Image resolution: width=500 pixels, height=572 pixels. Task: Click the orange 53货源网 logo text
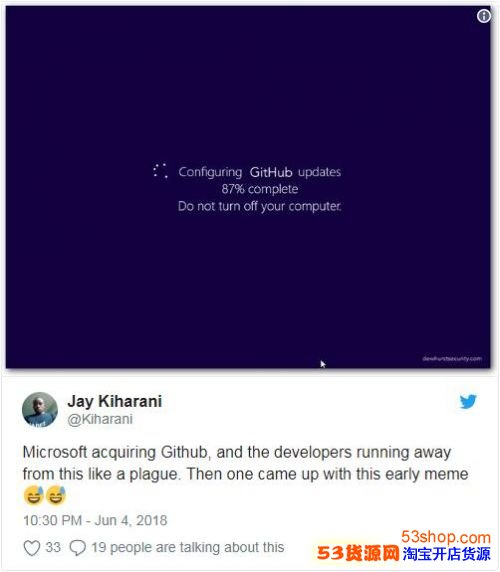pos(358,553)
